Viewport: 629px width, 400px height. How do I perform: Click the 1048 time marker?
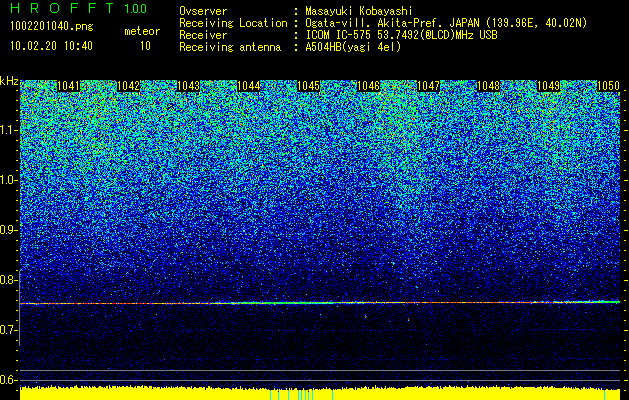pyautogui.click(x=488, y=86)
